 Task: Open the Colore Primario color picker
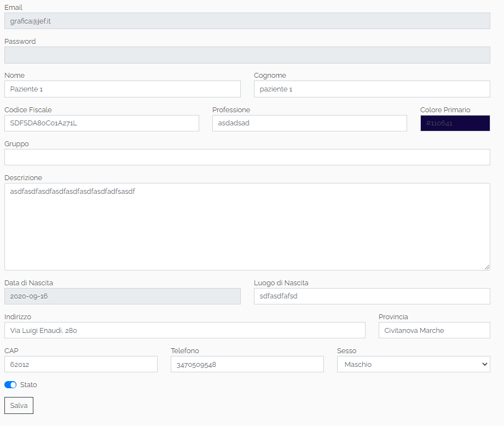tap(455, 123)
